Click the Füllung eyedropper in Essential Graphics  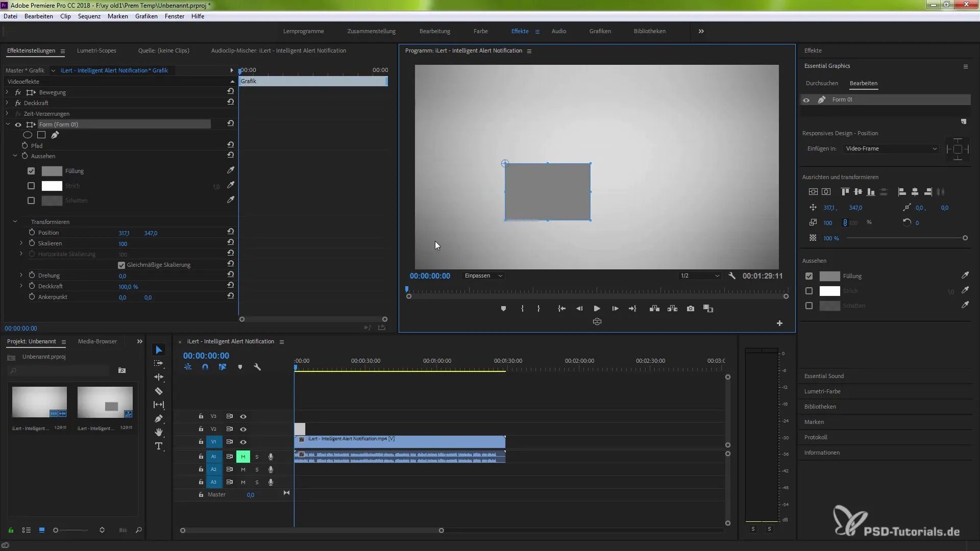pyautogui.click(x=965, y=275)
